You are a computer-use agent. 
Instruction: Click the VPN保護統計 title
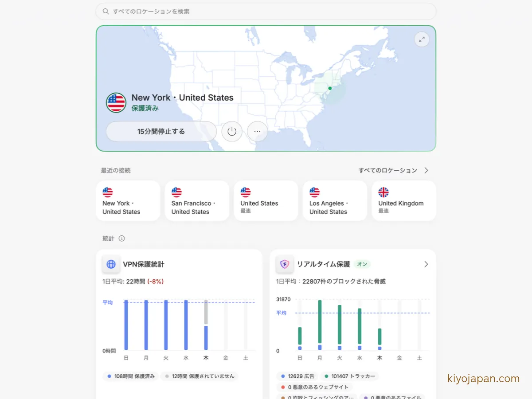pyautogui.click(x=144, y=264)
